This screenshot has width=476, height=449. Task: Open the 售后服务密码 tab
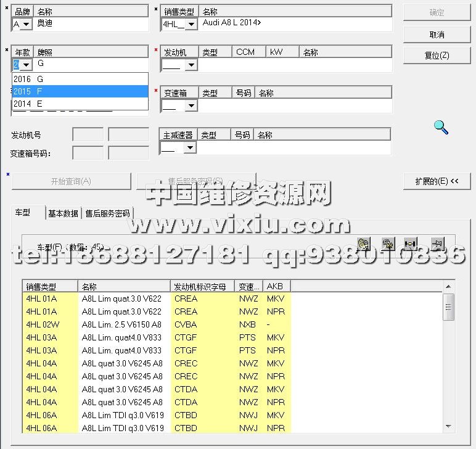coord(107,213)
